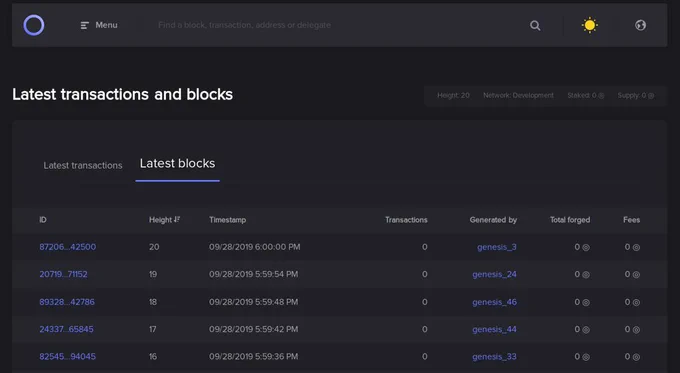Screen dimensions: 680x373
Task: Click the magnifier search icon
Action: [535, 26]
